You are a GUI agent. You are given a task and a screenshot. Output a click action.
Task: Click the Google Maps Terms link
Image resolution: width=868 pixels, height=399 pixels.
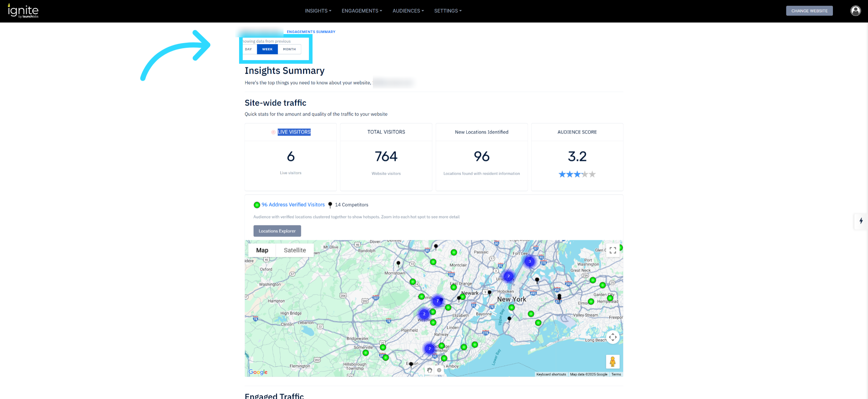616,374
